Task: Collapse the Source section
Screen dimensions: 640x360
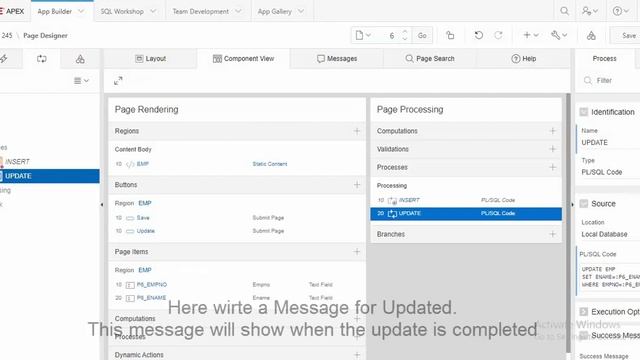Action: tap(584, 204)
